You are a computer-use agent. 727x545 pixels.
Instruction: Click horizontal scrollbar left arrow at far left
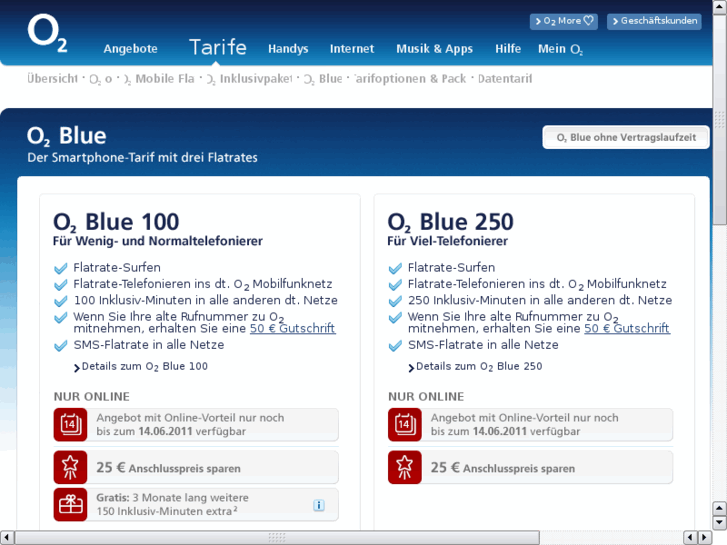click(6, 538)
